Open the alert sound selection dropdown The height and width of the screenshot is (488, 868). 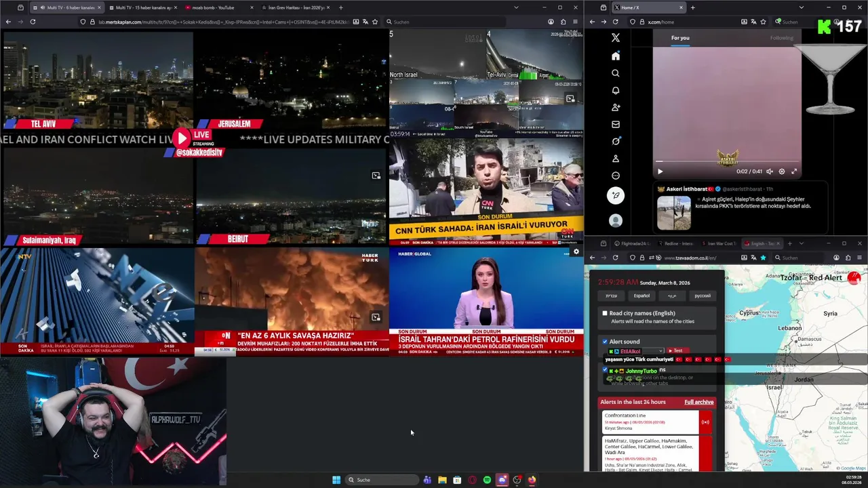(635, 351)
